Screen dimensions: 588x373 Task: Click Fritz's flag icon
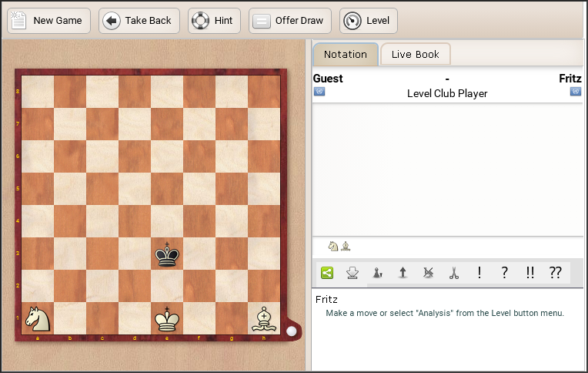(x=576, y=91)
